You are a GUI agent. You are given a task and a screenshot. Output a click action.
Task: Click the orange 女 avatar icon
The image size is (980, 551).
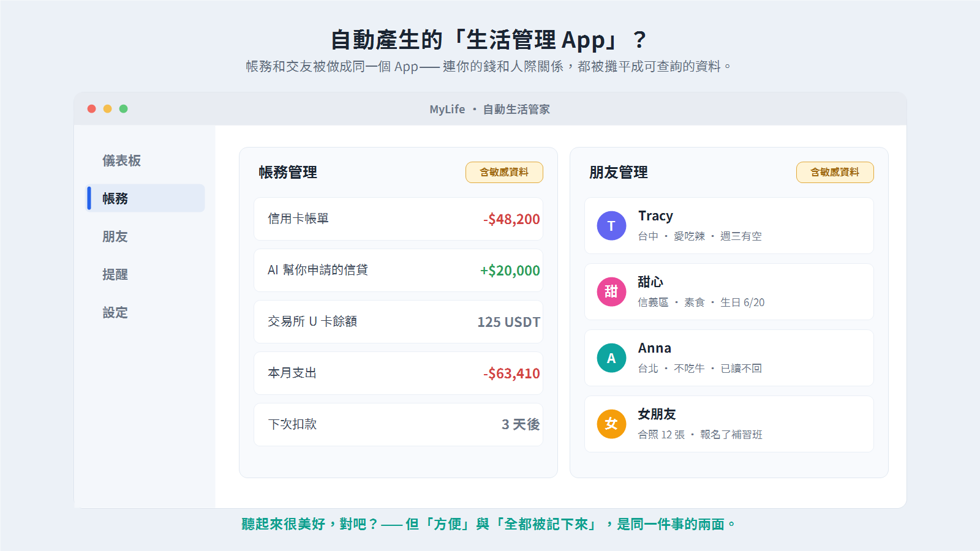611,424
